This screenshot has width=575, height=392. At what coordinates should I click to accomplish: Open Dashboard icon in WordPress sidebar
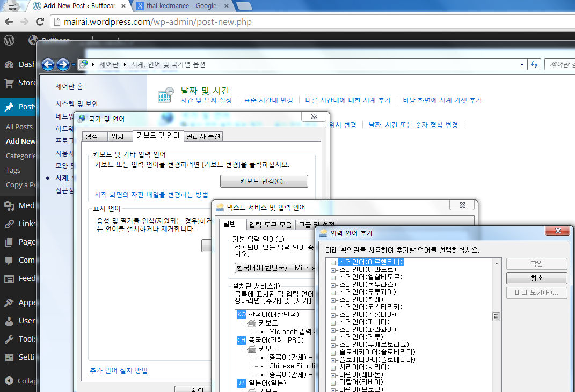tap(9, 65)
